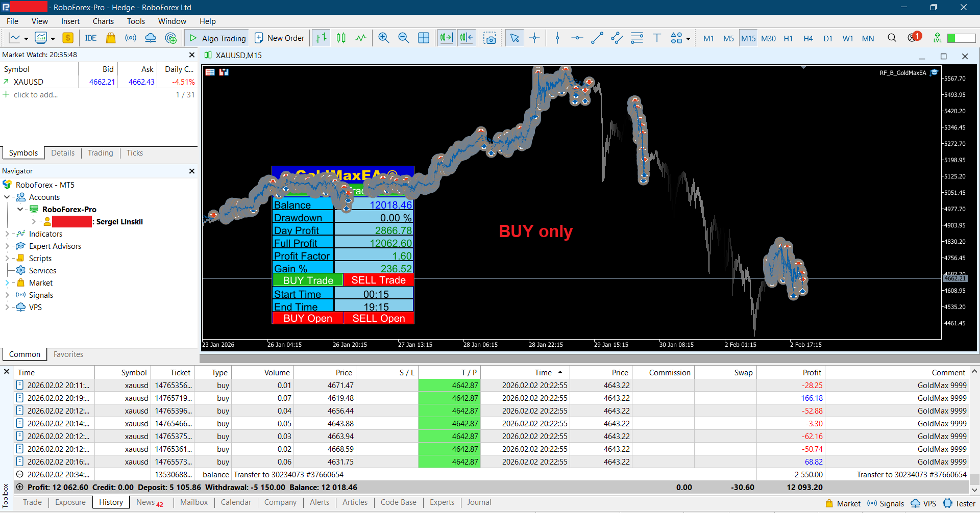Click the dollar sign toolbar icon

pos(68,38)
